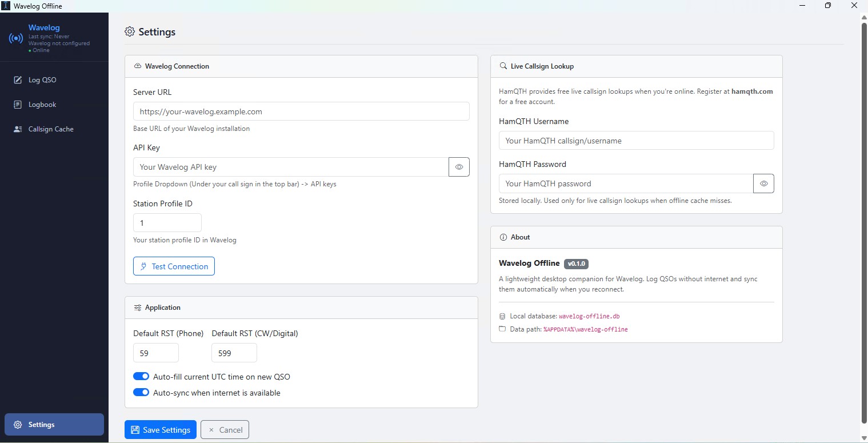
Task: Click the HamQTH Password field
Action: tap(626, 183)
